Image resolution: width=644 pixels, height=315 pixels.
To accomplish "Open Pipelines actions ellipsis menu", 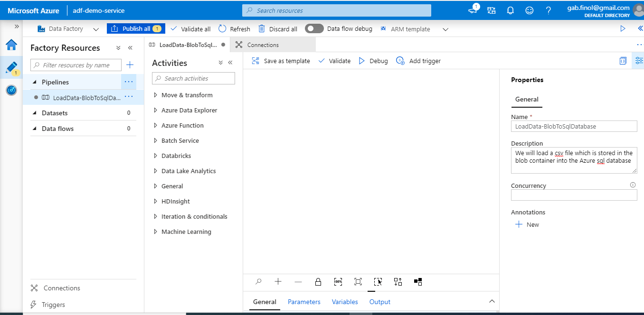I will (x=129, y=82).
